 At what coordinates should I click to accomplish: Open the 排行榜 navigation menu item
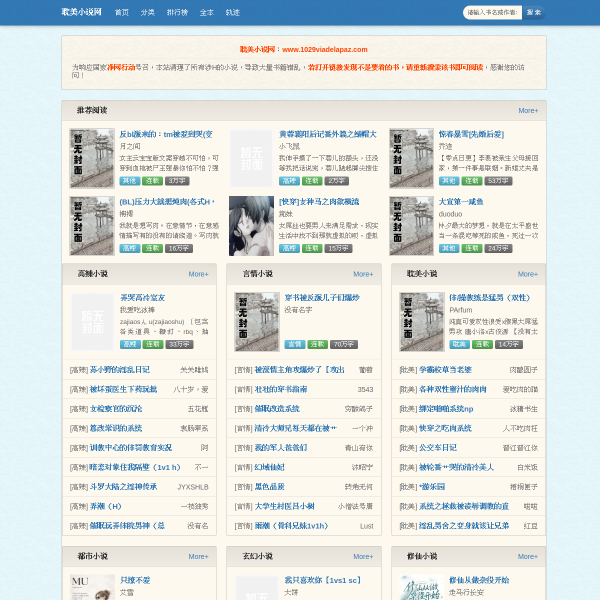point(177,12)
